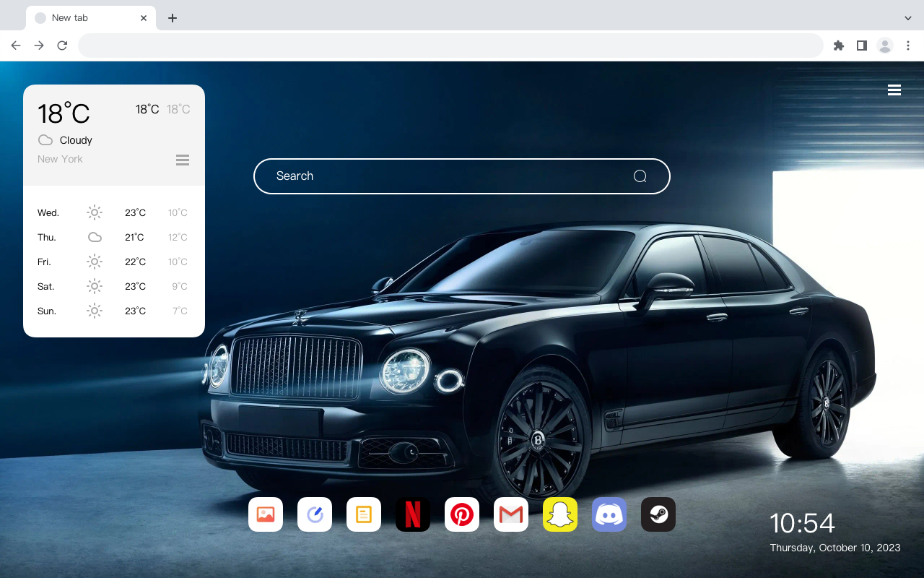924x578 pixels.
Task: Open the page hamburger menu
Action: (x=894, y=90)
